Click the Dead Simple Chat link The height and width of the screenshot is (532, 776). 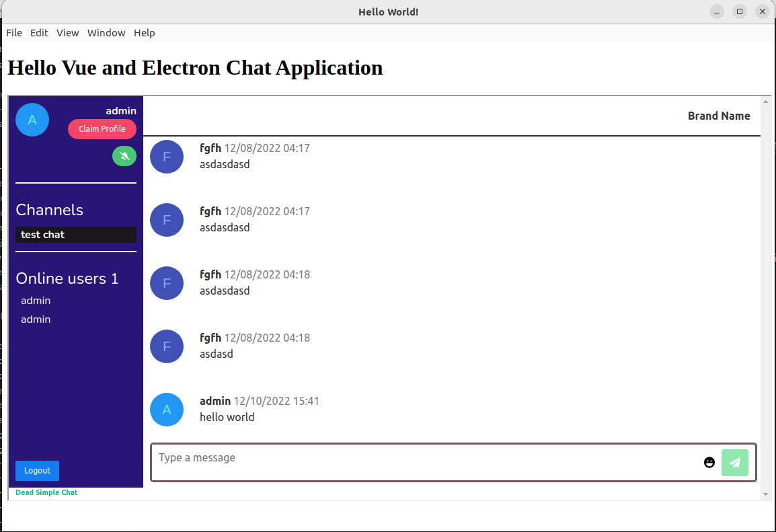[x=46, y=492]
